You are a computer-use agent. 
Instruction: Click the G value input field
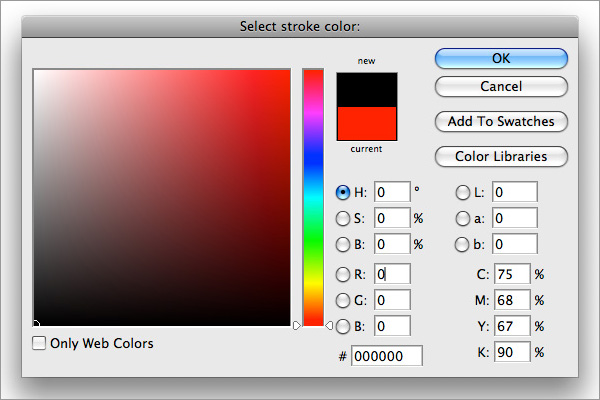coord(392,300)
